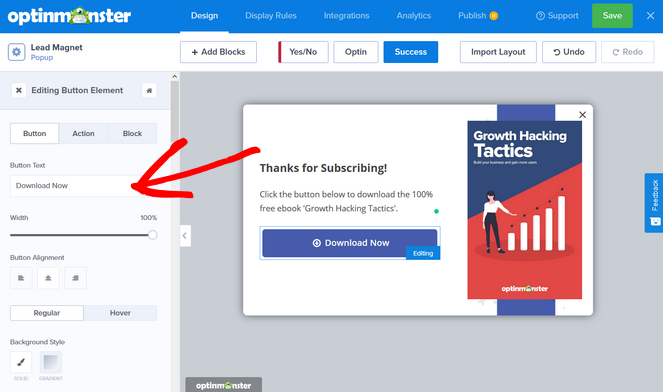Align button to the left
663x392 pixels.
tap(21, 278)
